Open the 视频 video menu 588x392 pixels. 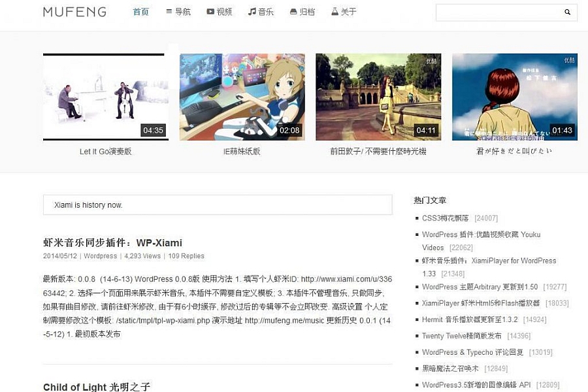click(220, 12)
